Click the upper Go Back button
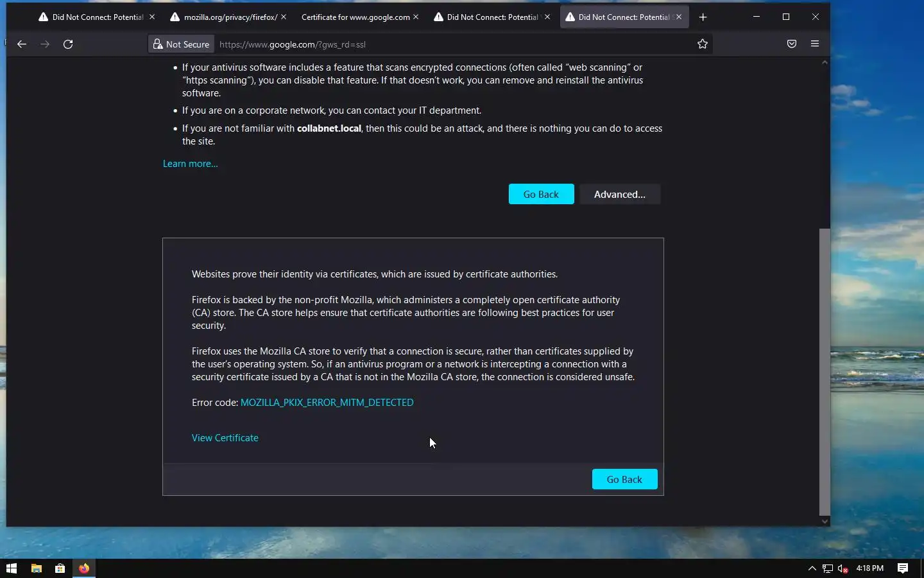 541,194
